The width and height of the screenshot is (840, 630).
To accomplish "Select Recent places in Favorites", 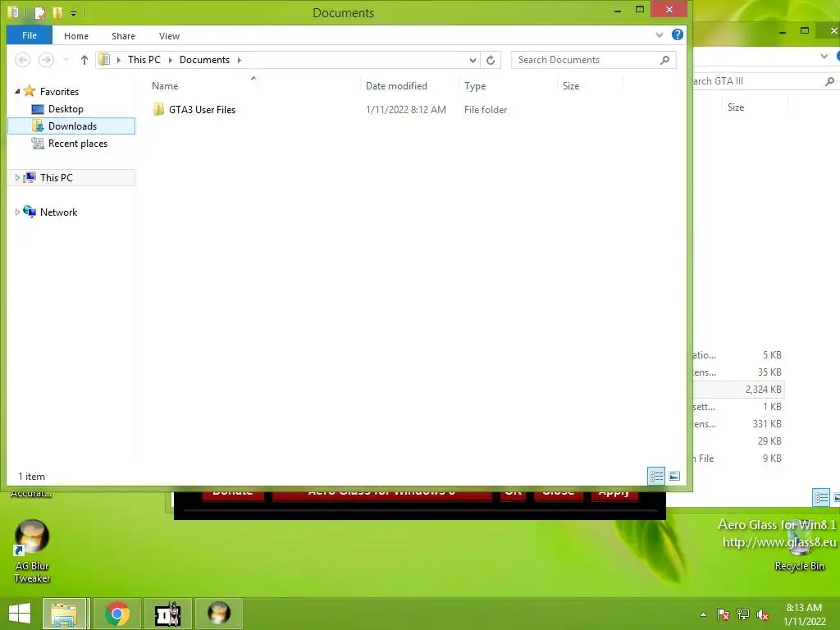I will [78, 143].
